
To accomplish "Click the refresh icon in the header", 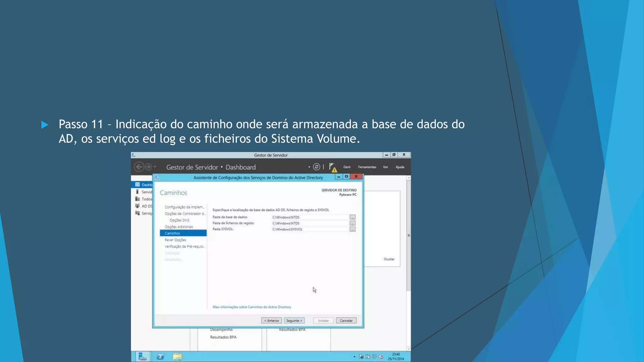I will [316, 167].
